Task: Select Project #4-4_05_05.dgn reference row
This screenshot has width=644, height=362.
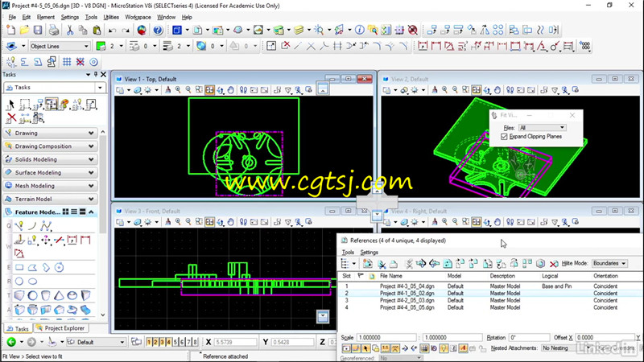Action: 490,307
